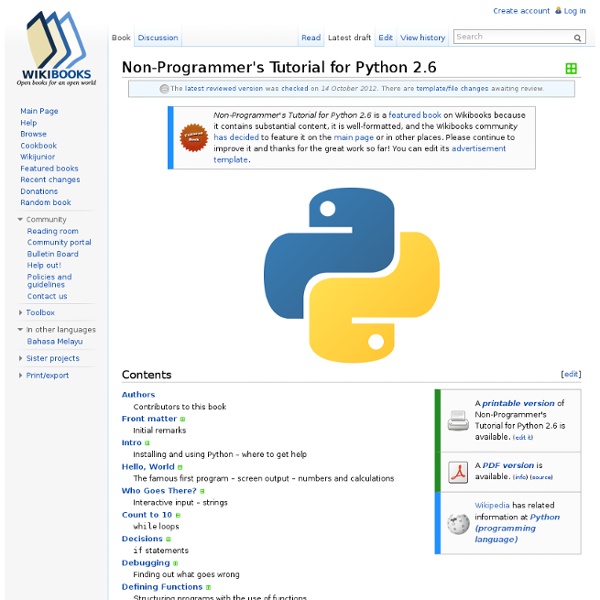Click the template/file changes link
This screenshot has width=600, height=600.
pyautogui.click(x=452, y=88)
